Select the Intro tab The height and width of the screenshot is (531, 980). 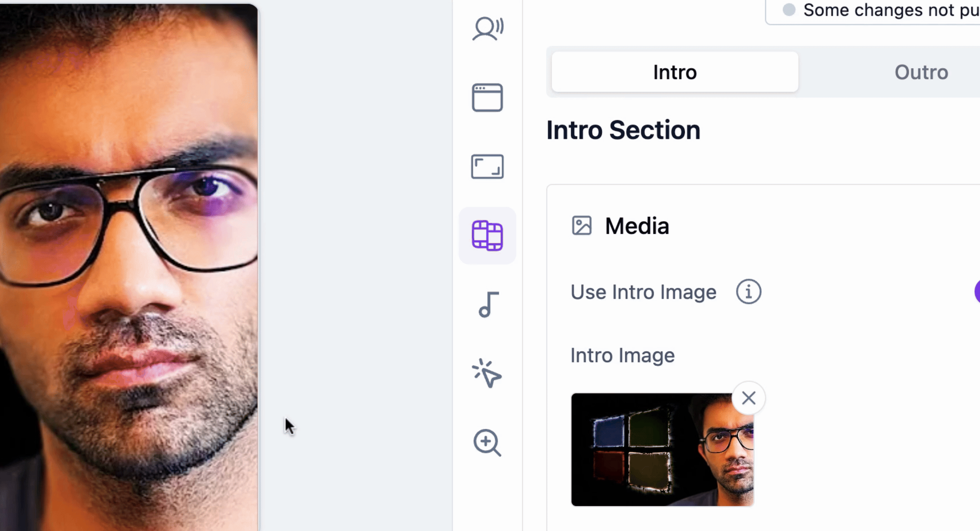675,72
